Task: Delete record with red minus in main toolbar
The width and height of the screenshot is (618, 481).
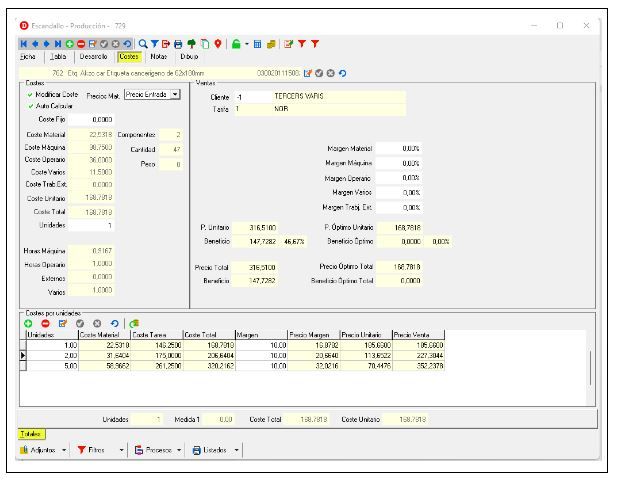Action: pos(81,44)
